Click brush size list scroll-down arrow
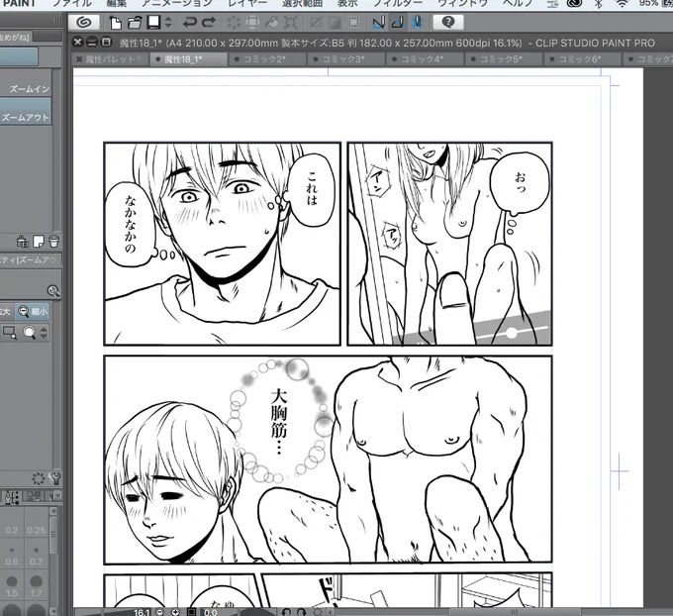Image resolution: width=673 pixels, height=616 pixels. 53,611
